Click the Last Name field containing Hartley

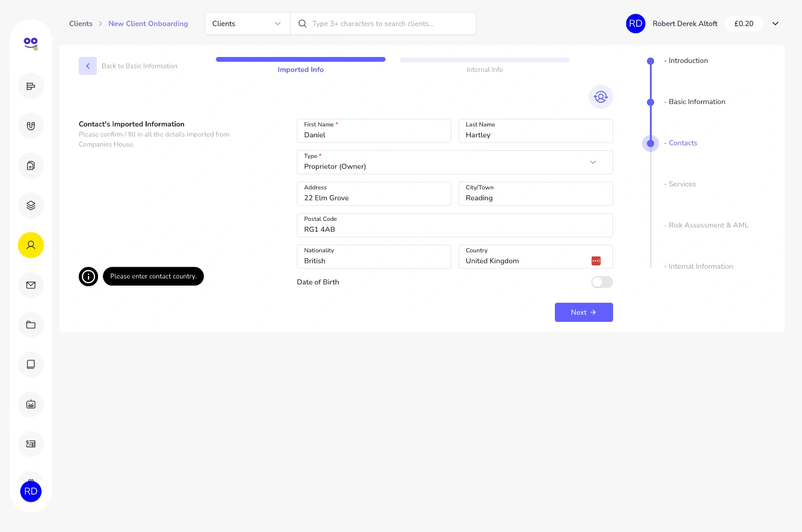point(535,131)
